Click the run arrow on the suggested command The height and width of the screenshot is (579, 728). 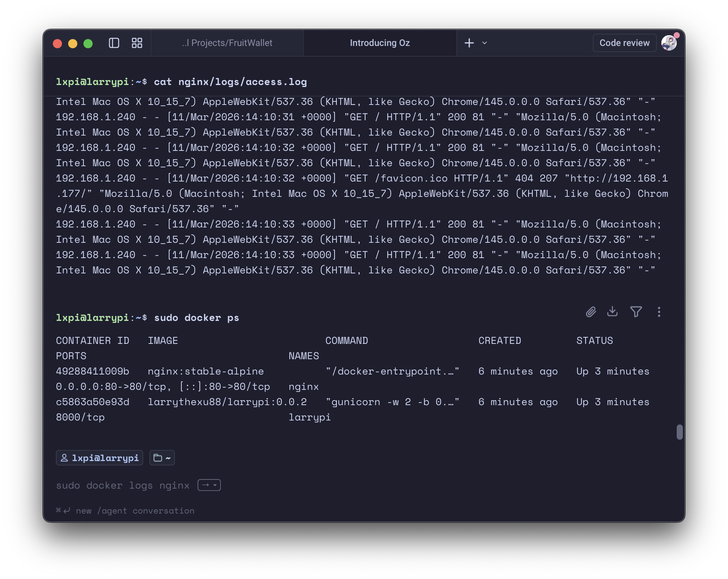205,485
